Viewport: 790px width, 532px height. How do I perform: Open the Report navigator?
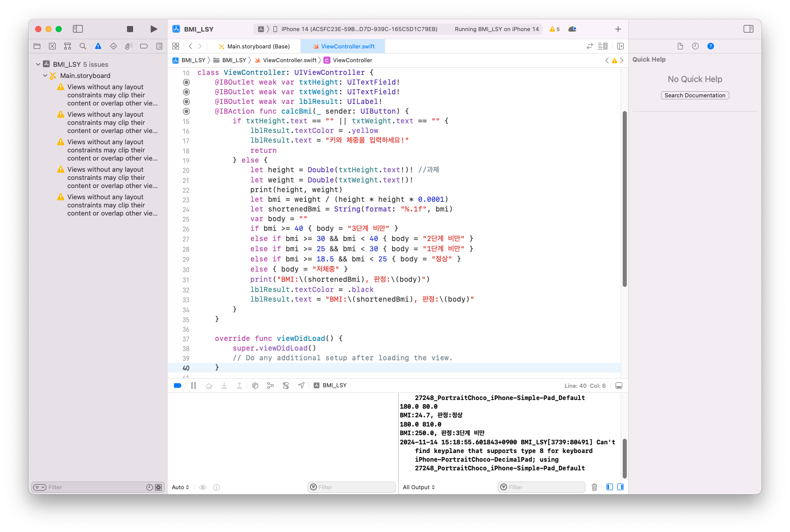click(159, 46)
